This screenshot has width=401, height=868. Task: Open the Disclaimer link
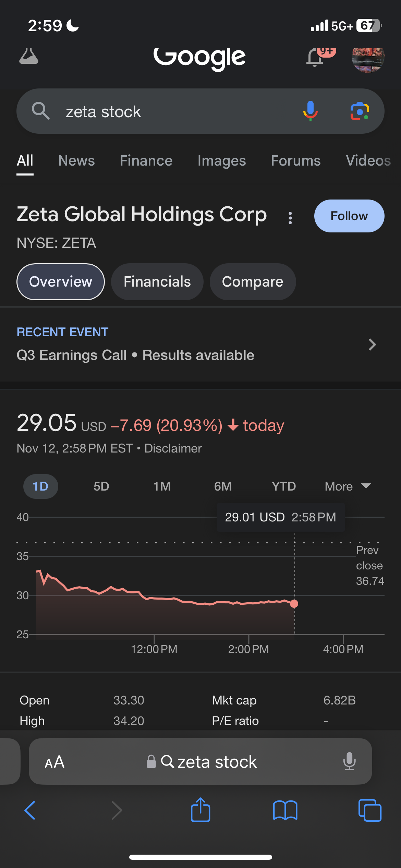(x=173, y=448)
